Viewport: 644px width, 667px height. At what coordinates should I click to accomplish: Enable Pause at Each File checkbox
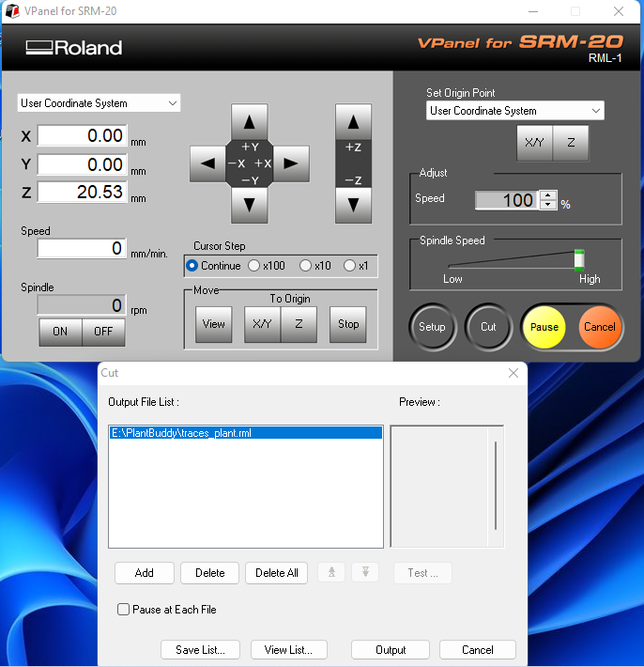click(x=123, y=609)
